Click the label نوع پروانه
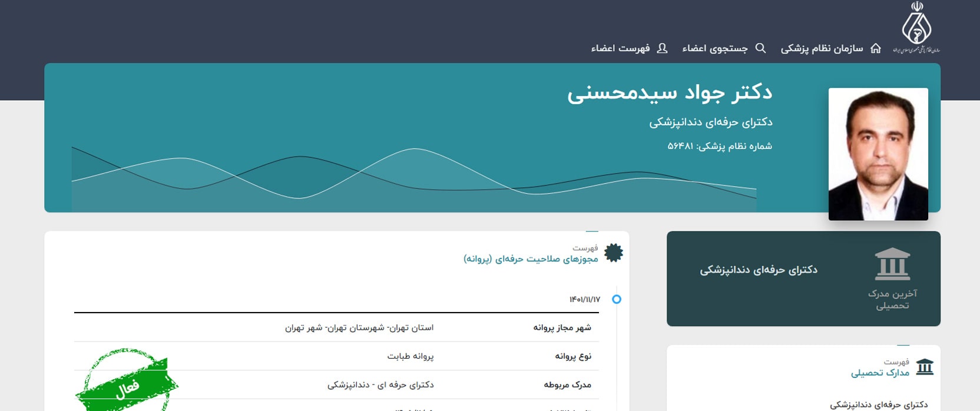 click(573, 356)
